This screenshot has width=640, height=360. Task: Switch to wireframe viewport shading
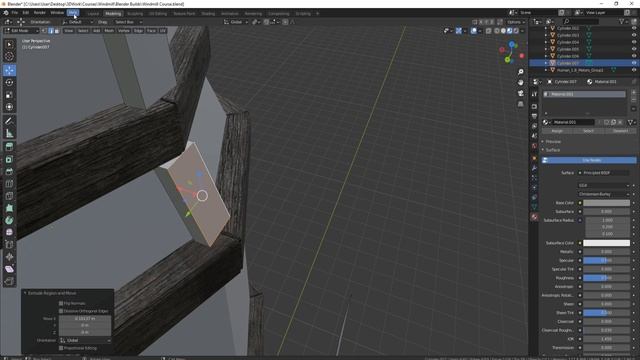(497, 31)
